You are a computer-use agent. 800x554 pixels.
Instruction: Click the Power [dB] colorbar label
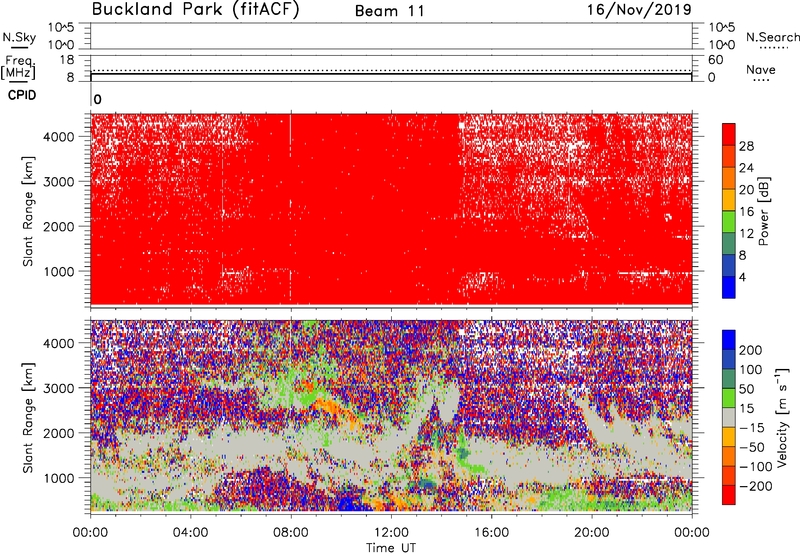764,211
